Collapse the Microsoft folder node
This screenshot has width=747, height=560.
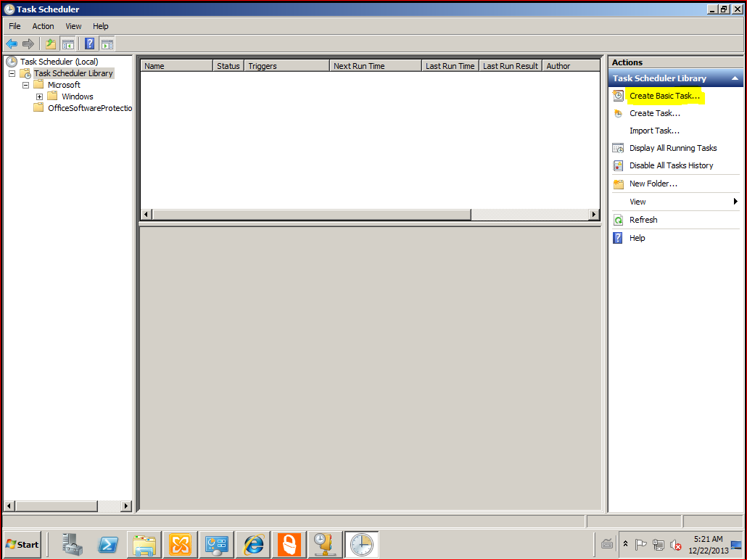coord(26,85)
